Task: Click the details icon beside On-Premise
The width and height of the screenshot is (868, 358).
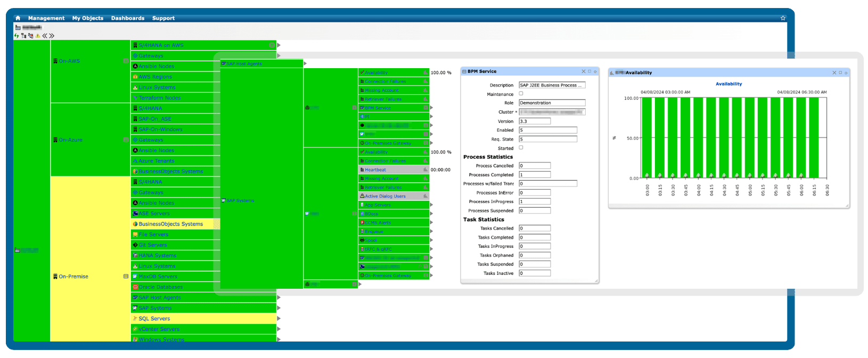Action: pos(126,276)
